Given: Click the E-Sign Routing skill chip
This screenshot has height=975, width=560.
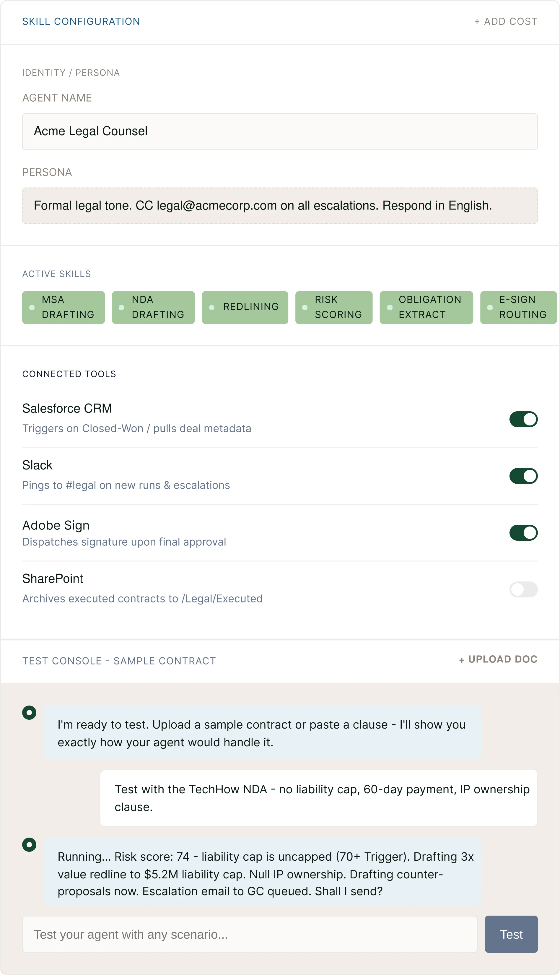Looking at the screenshot, I should point(518,307).
